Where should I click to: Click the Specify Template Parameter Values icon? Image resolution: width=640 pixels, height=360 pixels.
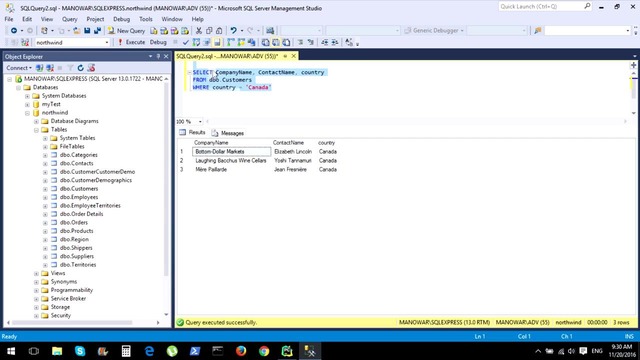pos(349,42)
